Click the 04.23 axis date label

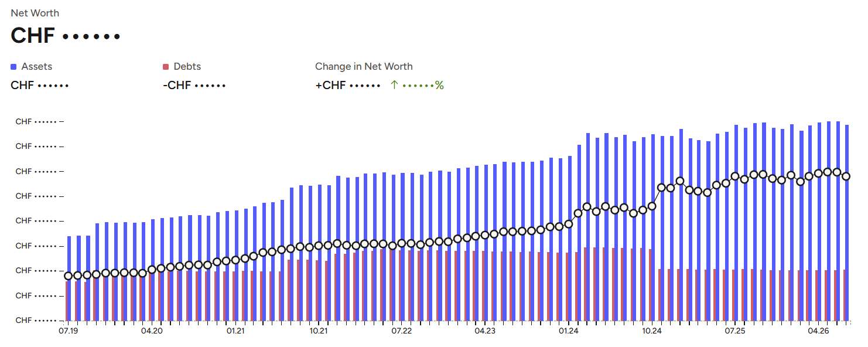[486, 331]
